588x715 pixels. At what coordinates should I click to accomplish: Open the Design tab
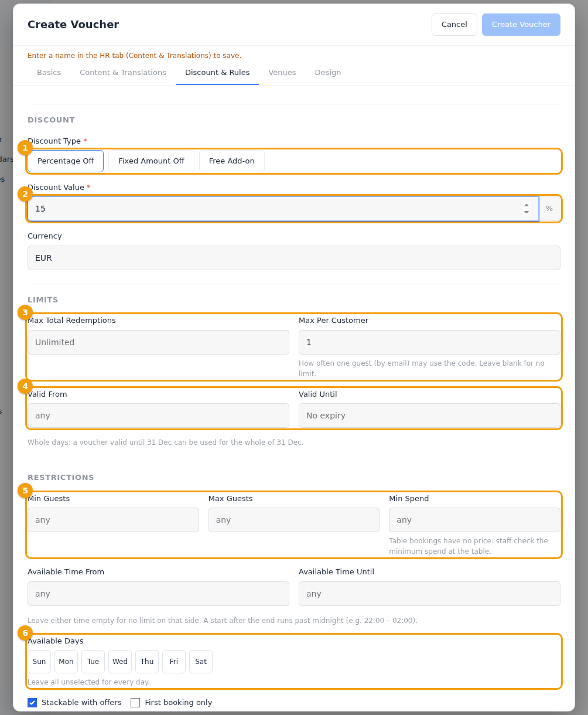328,73
